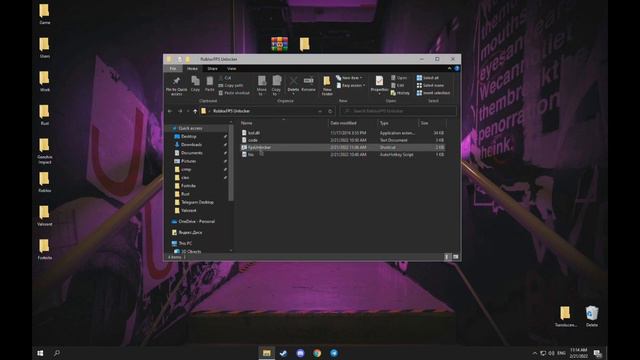
Task: Switch to the Share ribbon tab
Action: (212, 69)
